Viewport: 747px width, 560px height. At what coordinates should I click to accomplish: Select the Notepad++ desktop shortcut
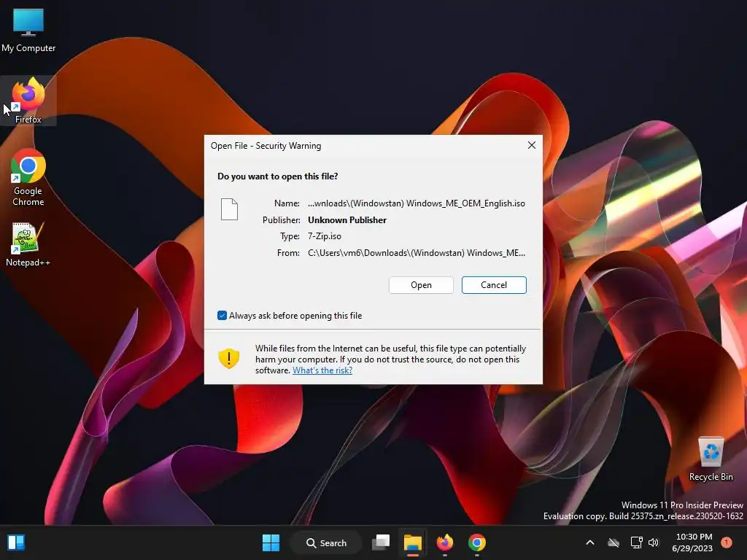click(x=28, y=244)
